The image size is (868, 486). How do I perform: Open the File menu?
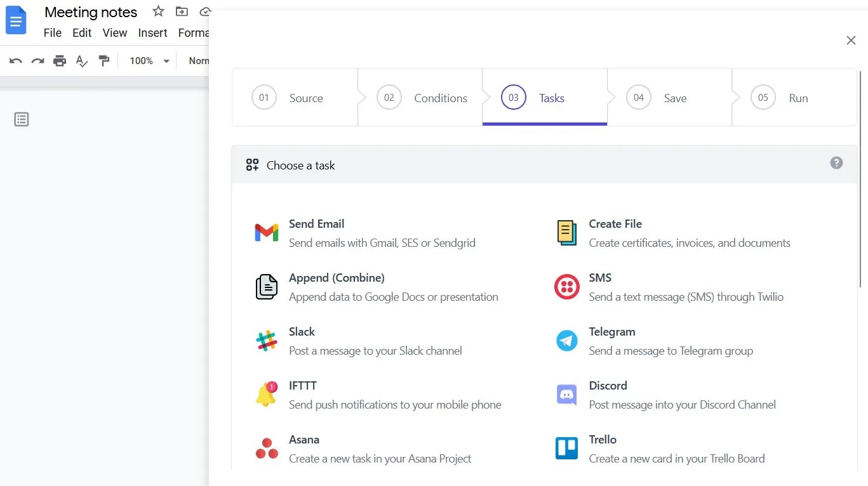[52, 32]
